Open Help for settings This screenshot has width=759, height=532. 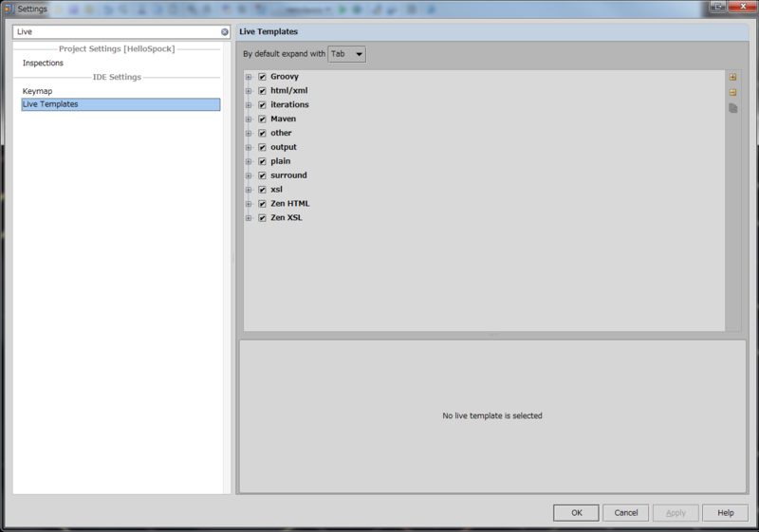pos(725,513)
